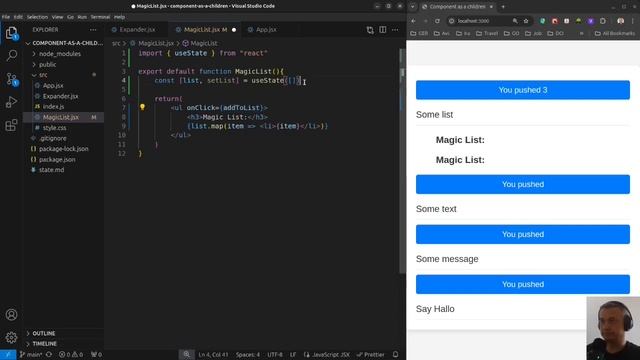This screenshot has width=640, height=360.
Task: Bookmark this page with the star icon
Action: pyautogui.click(x=526, y=21)
